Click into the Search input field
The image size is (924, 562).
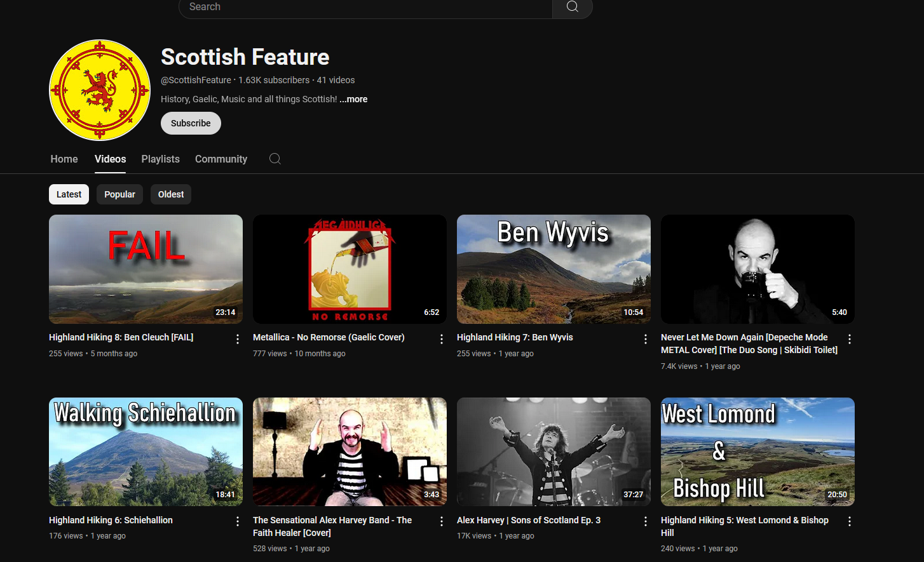coord(365,7)
